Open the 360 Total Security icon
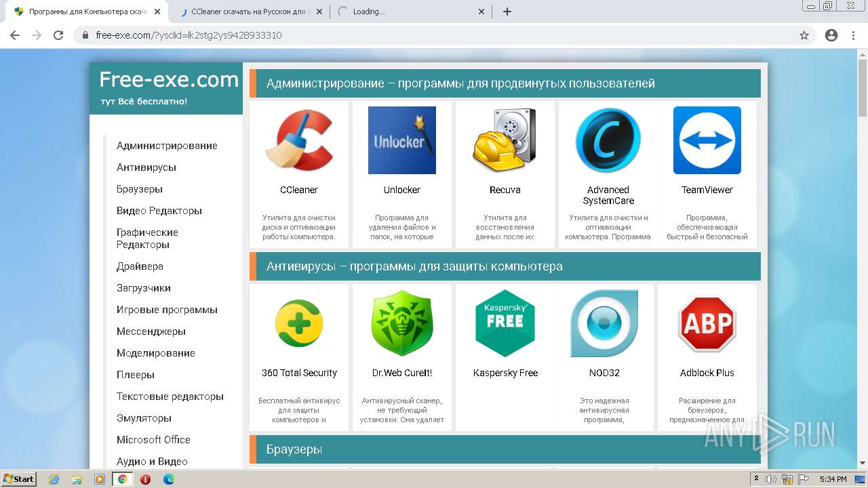The image size is (868, 488). click(299, 324)
